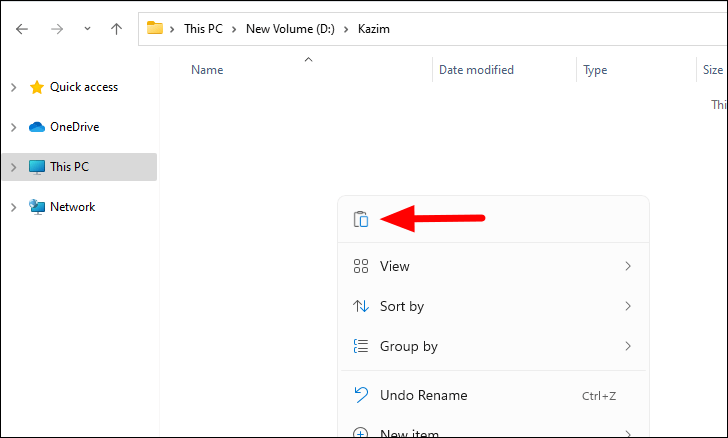Image resolution: width=728 pixels, height=438 pixels.
Task: Open the Sort by submenu
Action: tap(493, 306)
